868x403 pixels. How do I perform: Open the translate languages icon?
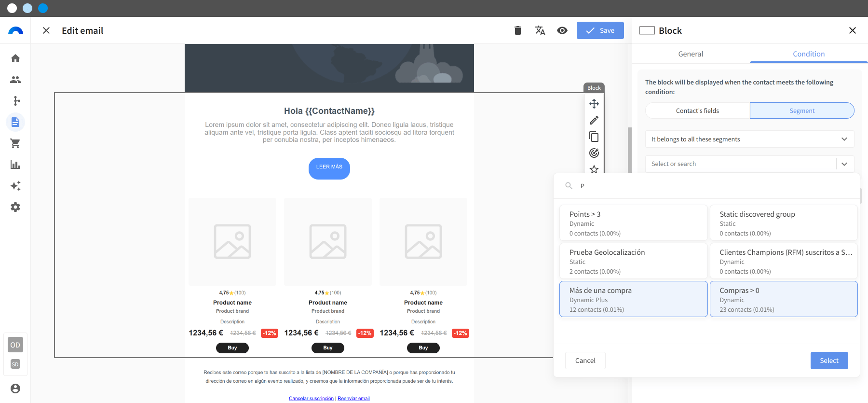(540, 30)
